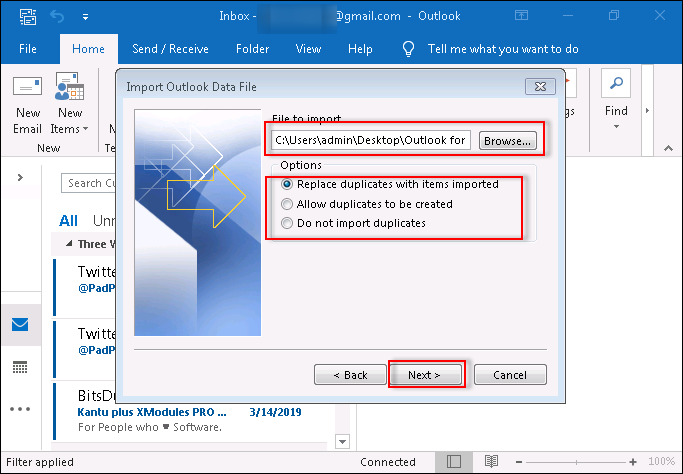
Task: Switch to Reading view icon in status bar
Action: click(491, 462)
